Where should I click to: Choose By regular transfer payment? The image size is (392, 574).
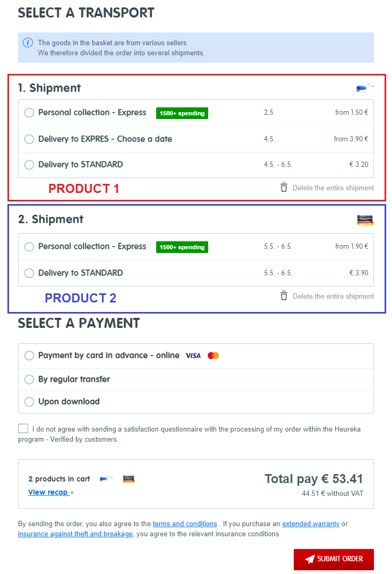tap(29, 379)
